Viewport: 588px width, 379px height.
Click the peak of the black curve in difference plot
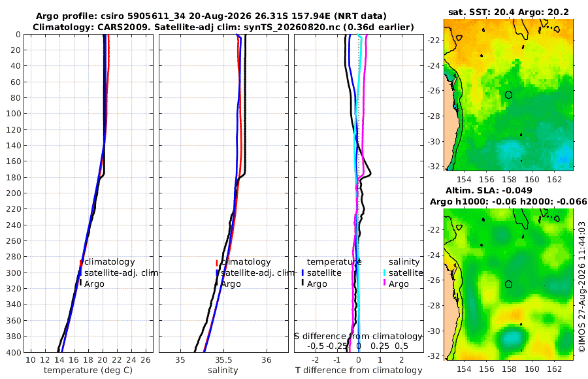point(370,174)
